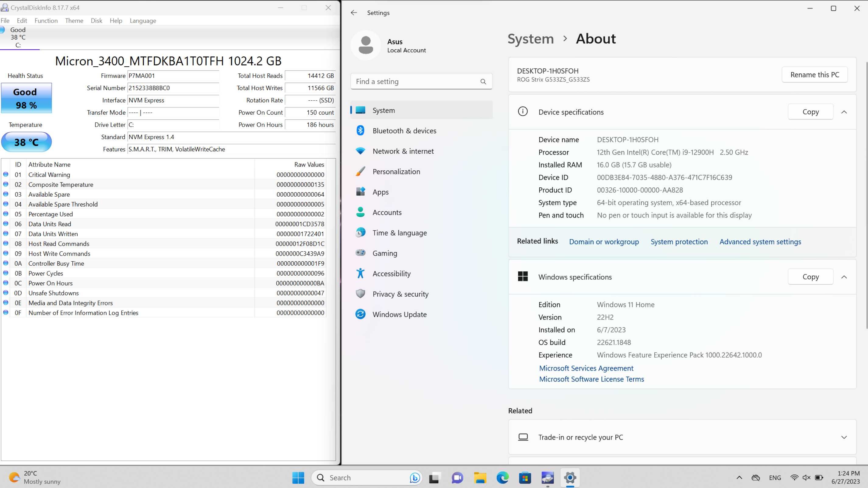The width and height of the screenshot is (868, 488).
Task: Click System in the breadcrumb heading
Action: pyautogui.click(x=531, y=39)
